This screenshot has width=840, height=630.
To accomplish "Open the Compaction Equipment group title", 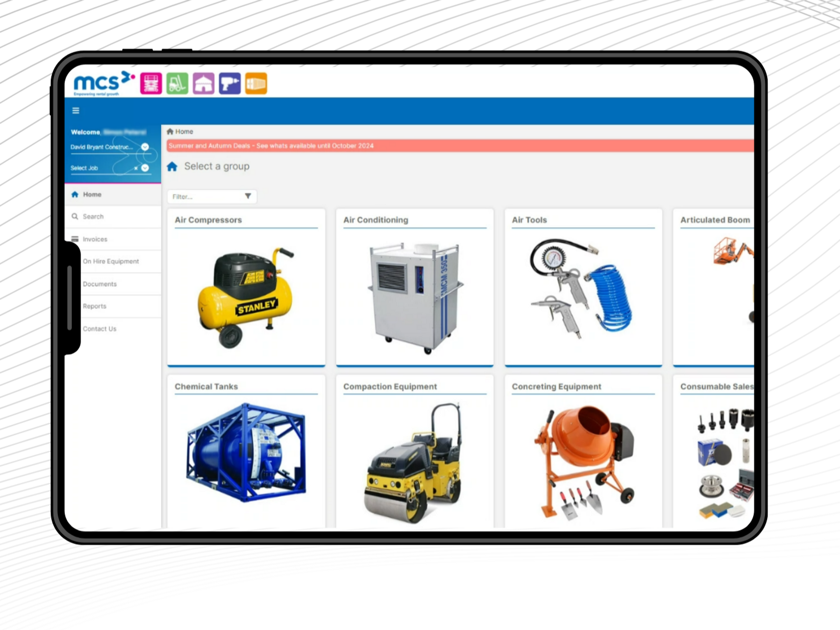I will (390, 387).
